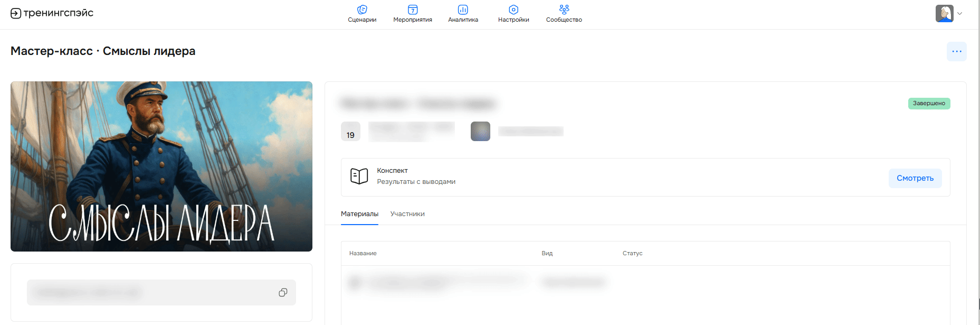Click the тренингспэйс logo icon
The image size is (980, 325).
16,13
